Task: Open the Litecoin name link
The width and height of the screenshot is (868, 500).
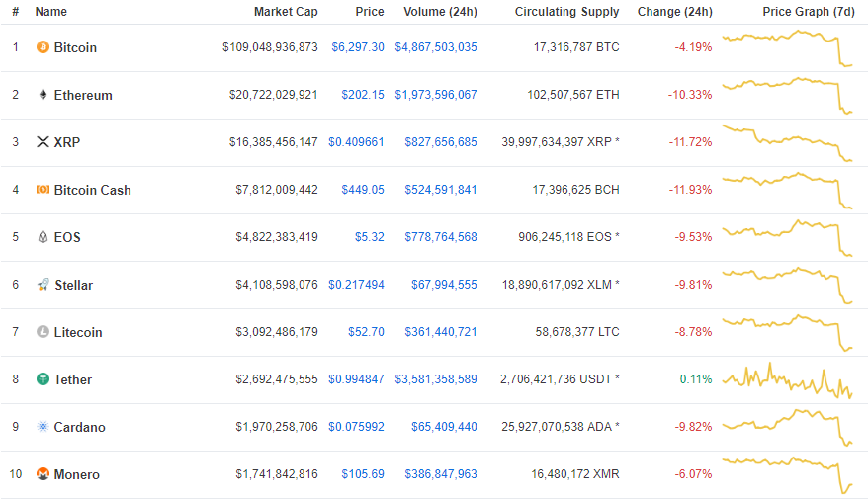Action: [x=78, y=332]
